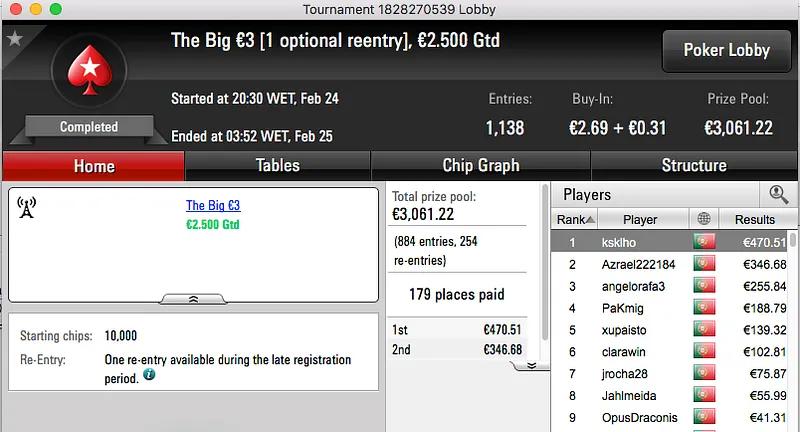The height and width of the screenshot is (432, 800).
Task: Click the favorite star icon
Action: pyautogui.click(x=15, y=38)
